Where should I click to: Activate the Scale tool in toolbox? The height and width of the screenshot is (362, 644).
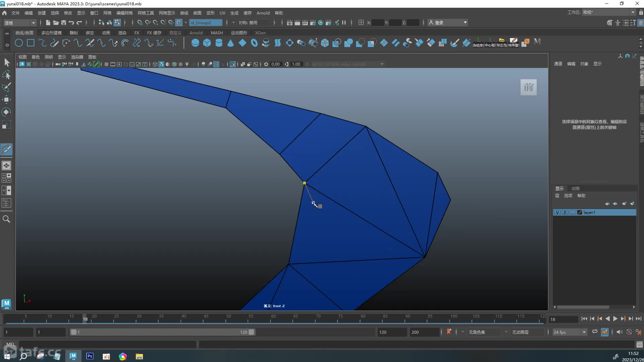pos(7,125)
